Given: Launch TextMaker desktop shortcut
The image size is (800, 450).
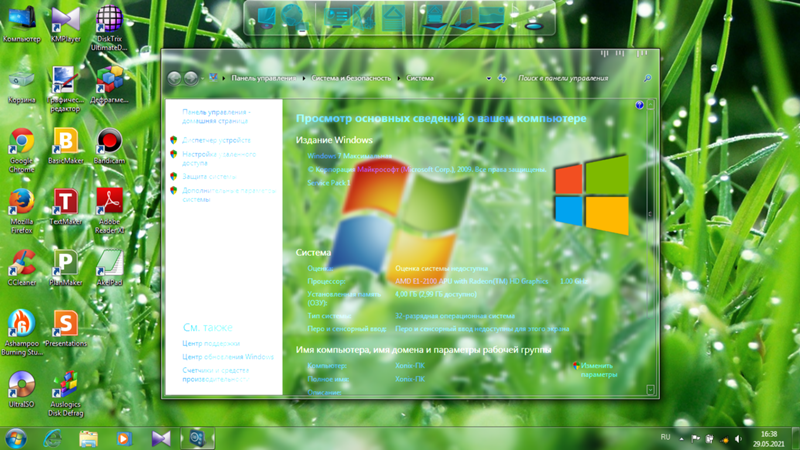Looking at the screenshot, I should (65, 207).
